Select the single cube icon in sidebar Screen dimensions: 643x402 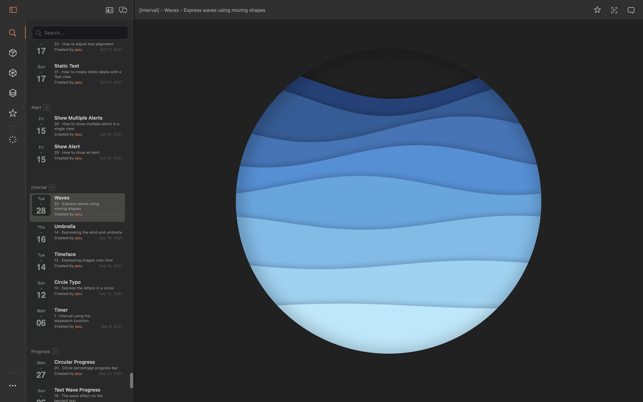pos(13,53)
